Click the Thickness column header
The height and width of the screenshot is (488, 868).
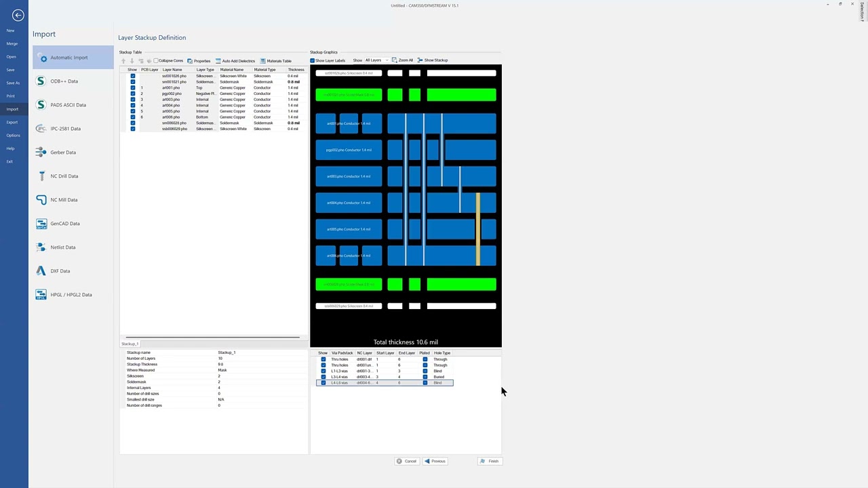coord(296,70)
